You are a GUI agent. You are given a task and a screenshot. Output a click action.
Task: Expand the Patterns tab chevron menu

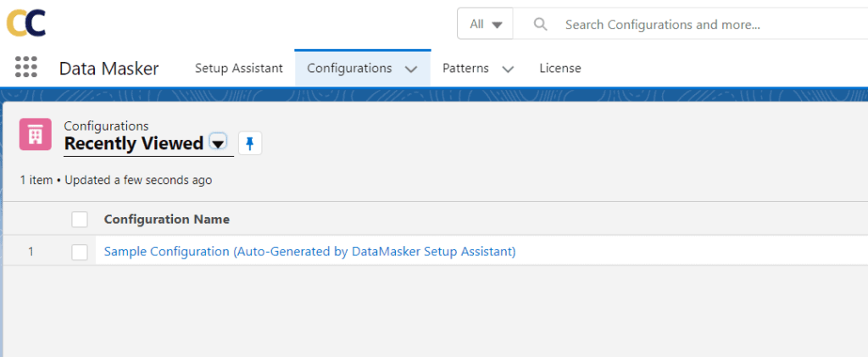tap(508, 69)
